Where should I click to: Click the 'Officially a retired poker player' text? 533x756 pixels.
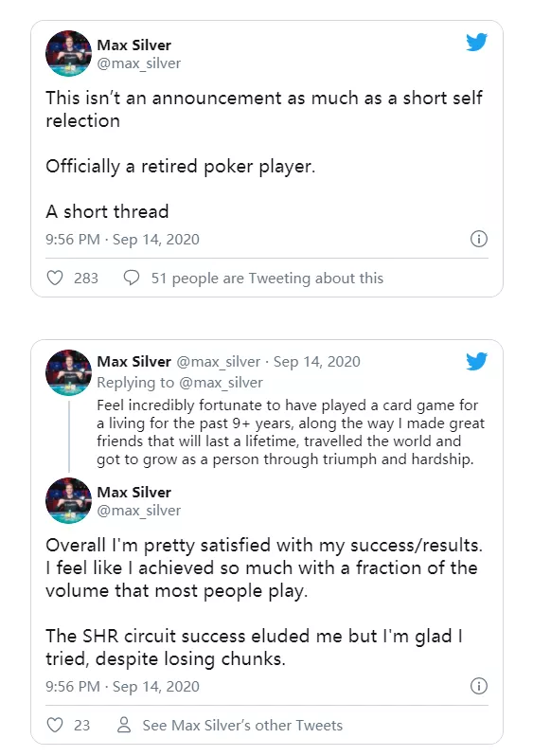[x=180, y=167]
